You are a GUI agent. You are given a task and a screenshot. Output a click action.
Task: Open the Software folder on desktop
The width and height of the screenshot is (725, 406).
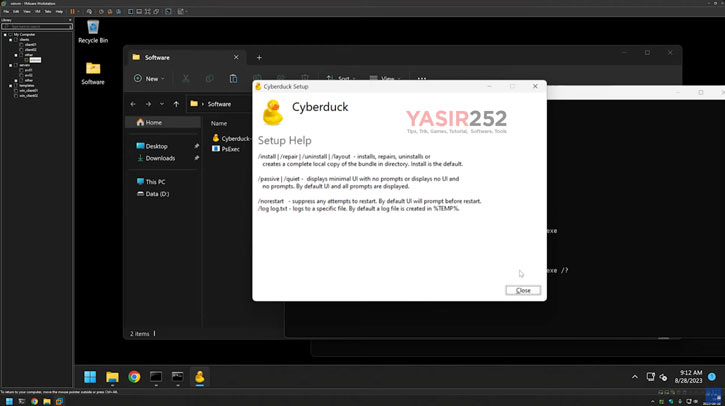point(93,70)
